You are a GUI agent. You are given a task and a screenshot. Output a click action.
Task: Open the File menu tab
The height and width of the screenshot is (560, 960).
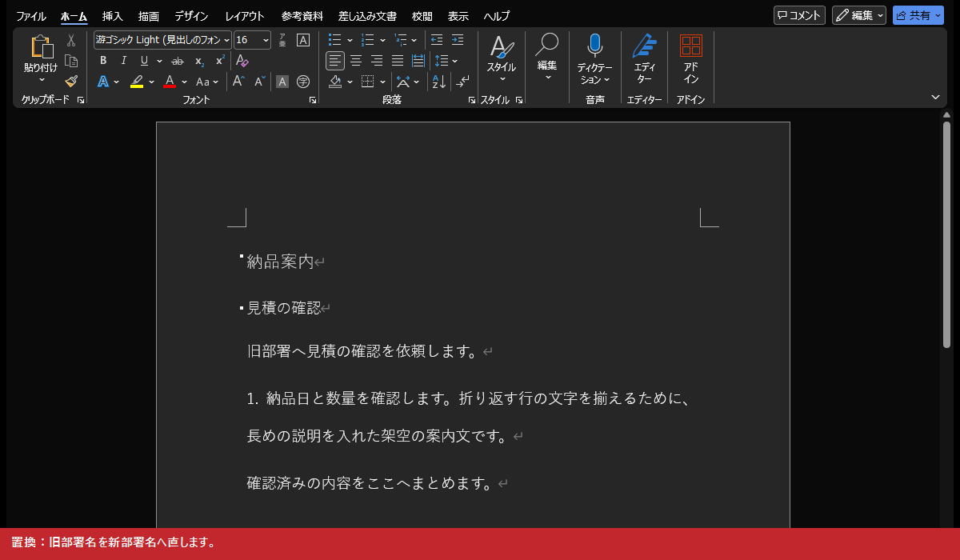[31, 16]
